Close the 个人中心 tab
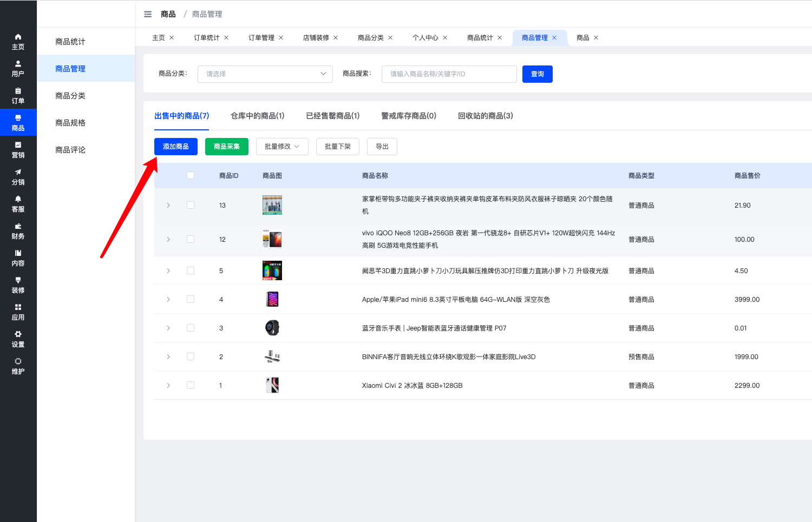812x522 pixels. [445, 38]
